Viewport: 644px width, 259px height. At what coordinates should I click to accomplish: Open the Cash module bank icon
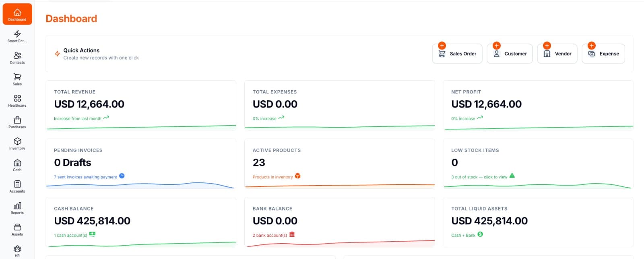(17, 163)
